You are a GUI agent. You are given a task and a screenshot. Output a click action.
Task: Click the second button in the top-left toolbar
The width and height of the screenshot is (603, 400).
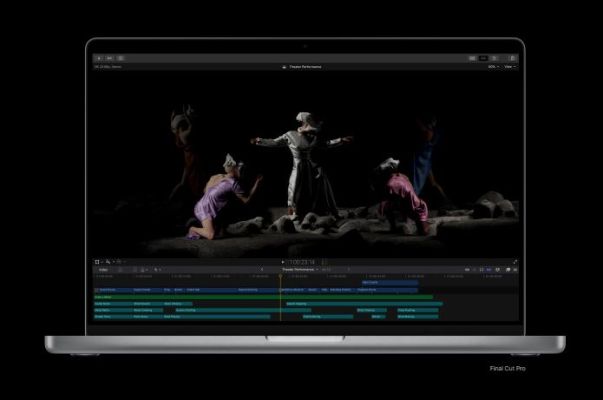[111, 58]
